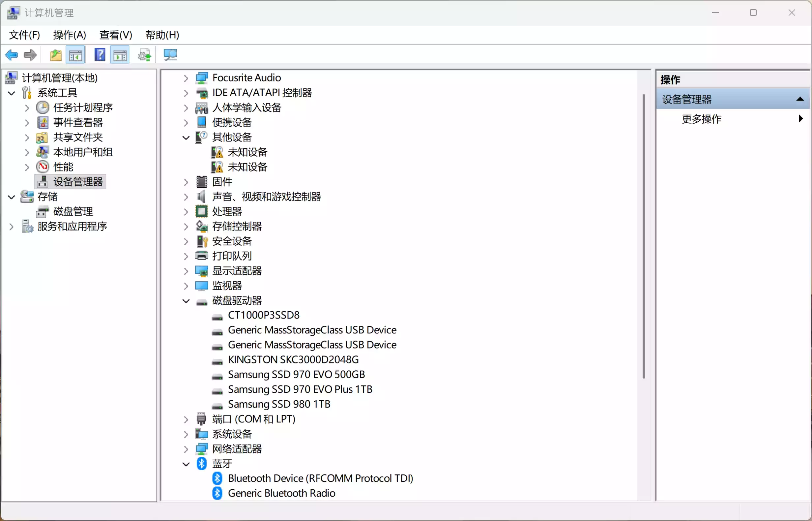This screenshot has height=521, width=812.
Task: Collapse the 蓝牙 category chevron
Action: click(x=186, y=464)
